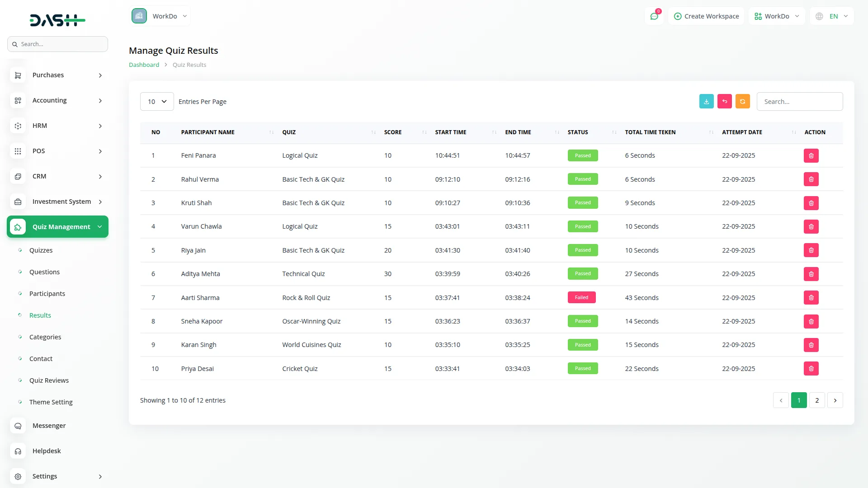The height and width of the screenshot is (488, 868).
Task: Click the blue download export icon
Action: [x=706, y=102]
